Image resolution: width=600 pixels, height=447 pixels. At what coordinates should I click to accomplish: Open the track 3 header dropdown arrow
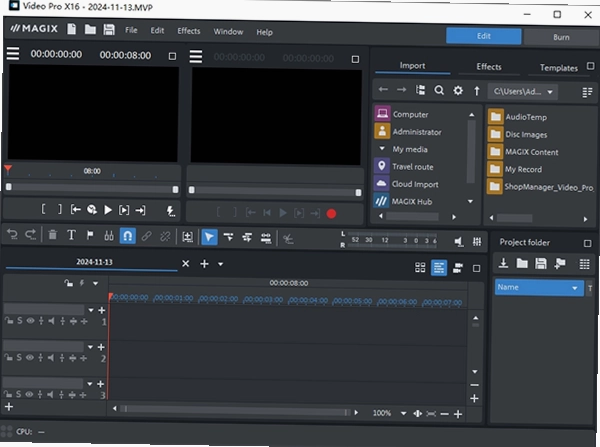pyautogui.click(x=90, y=383)
